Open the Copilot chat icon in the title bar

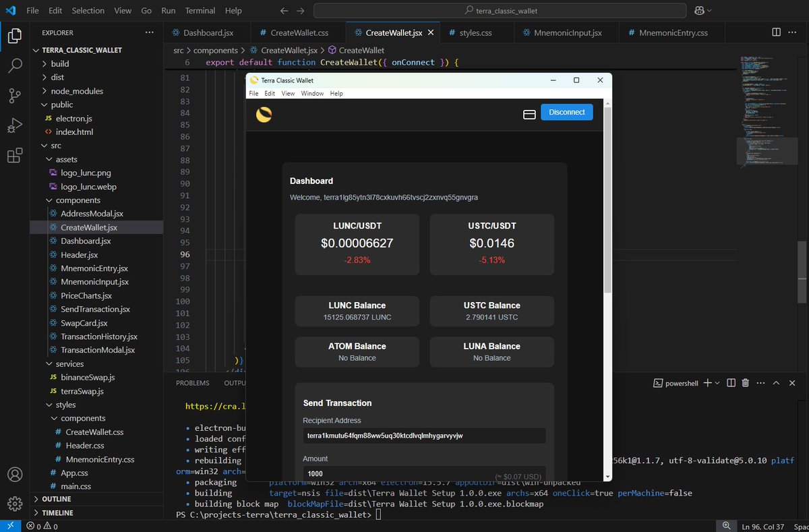(x=698, y=11)
